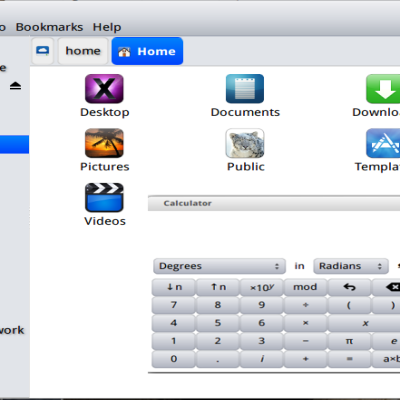The width and height of the screenshot is (400, 400).
Task: Click calculator digit 1
Action: click(174, 341)
